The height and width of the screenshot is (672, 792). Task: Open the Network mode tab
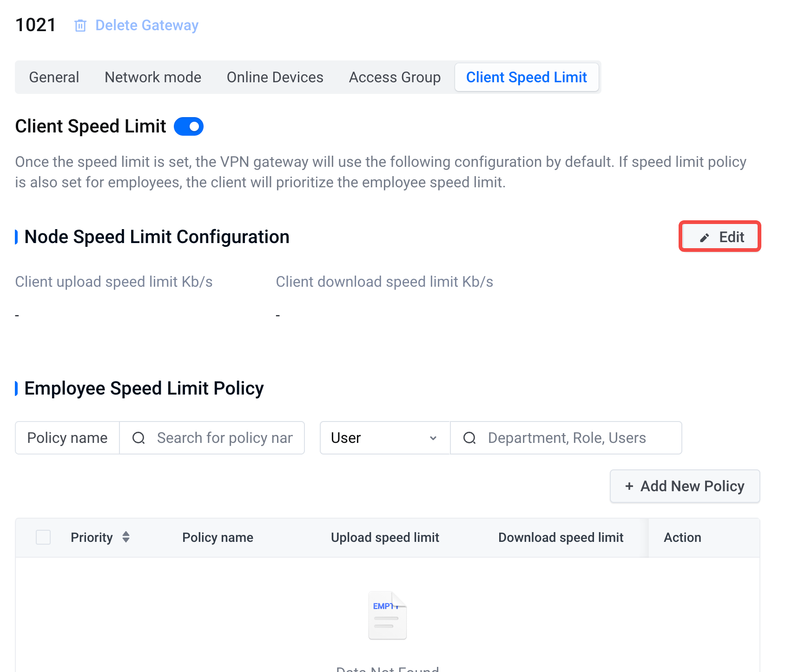pos(153,77)
